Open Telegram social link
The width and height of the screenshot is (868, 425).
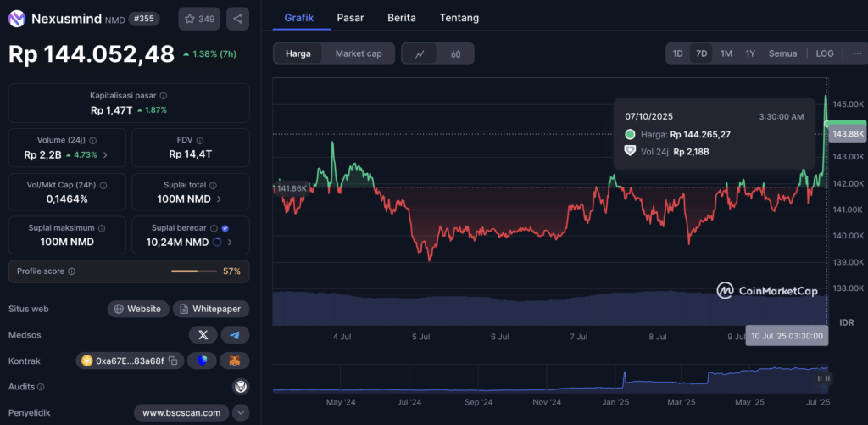pos(235,335)
